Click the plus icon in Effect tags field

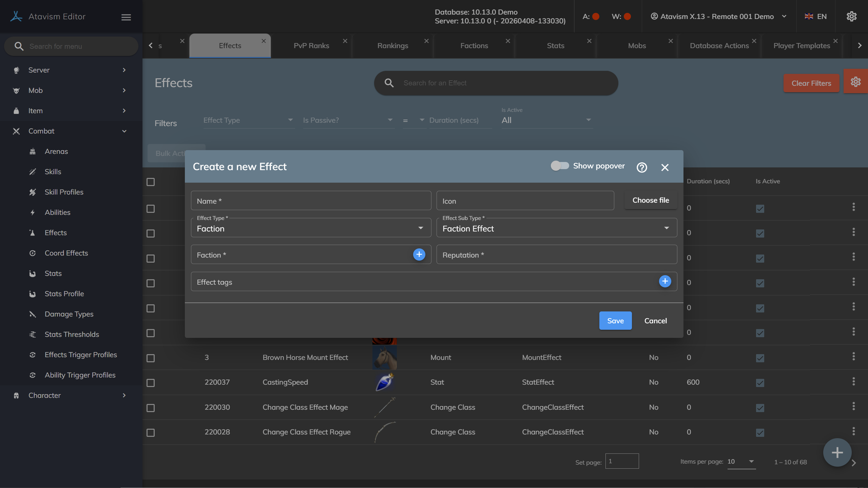(x=664, y=281)
